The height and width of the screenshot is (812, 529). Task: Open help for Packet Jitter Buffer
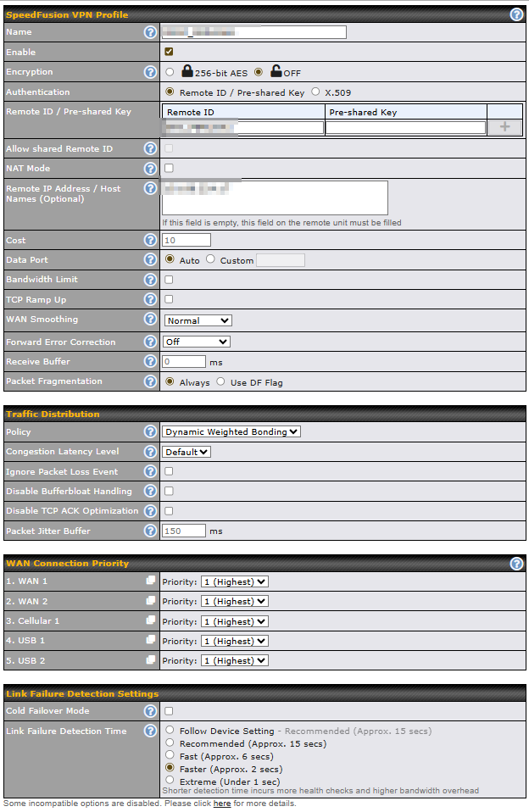click(x=150, y=531)
